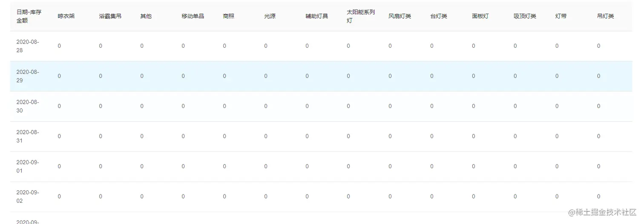
Task: Click 吸顶灯类 value in 2020-09-02 row
Action: pos(515,196)
